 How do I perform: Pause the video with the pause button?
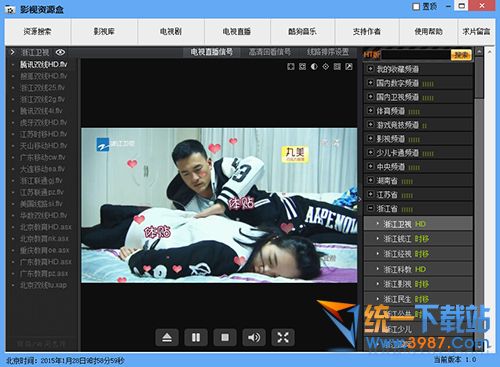click(196, 337)
